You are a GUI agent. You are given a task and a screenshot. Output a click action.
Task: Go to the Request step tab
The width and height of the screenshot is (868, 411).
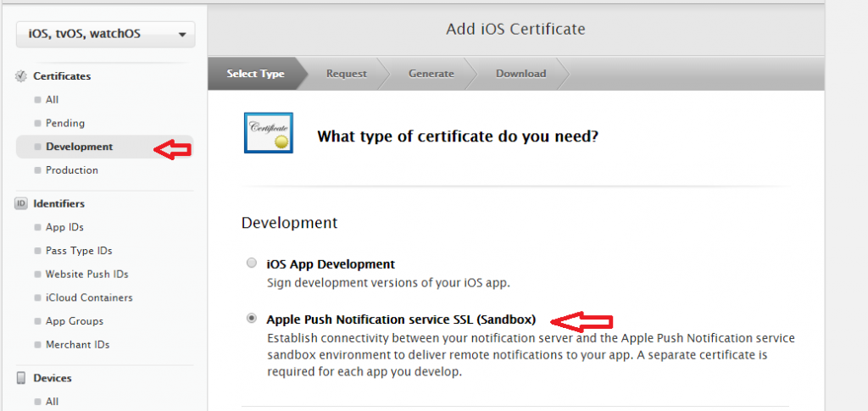coord(347,74)
